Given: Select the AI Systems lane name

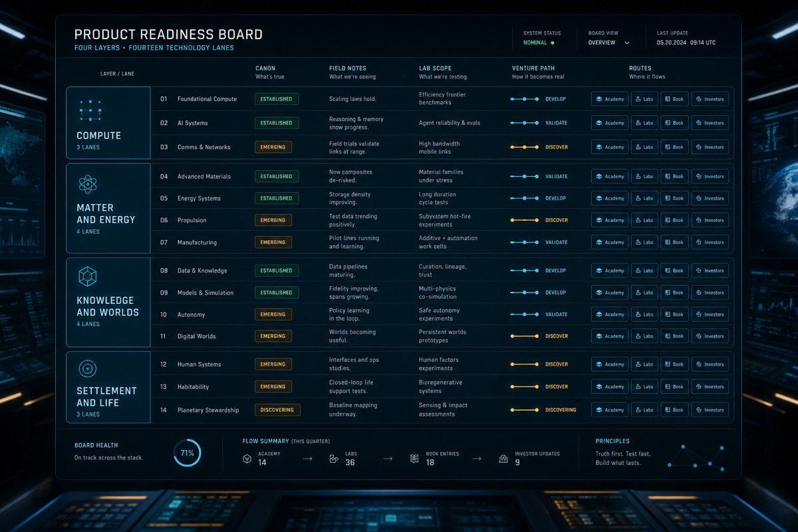Looking at the screenshot, I should pos(192,123).
